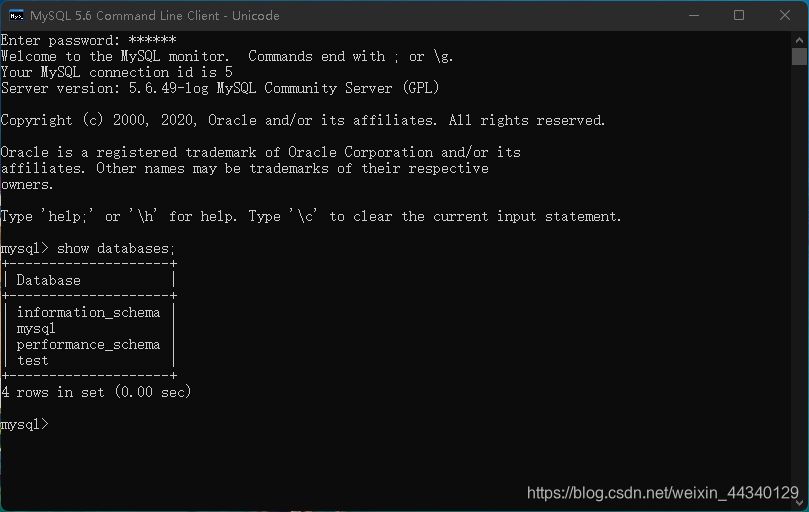Click the 'Server version: 5.6.49-log' line

[220, 88]
